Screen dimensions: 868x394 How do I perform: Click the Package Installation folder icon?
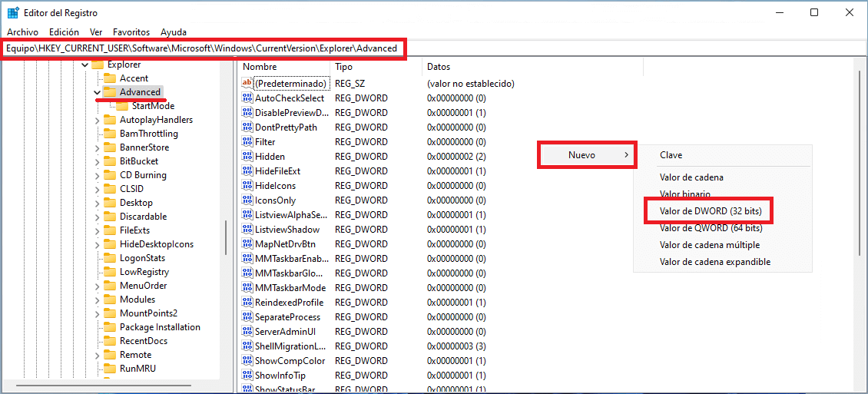[x=110, y=327]
